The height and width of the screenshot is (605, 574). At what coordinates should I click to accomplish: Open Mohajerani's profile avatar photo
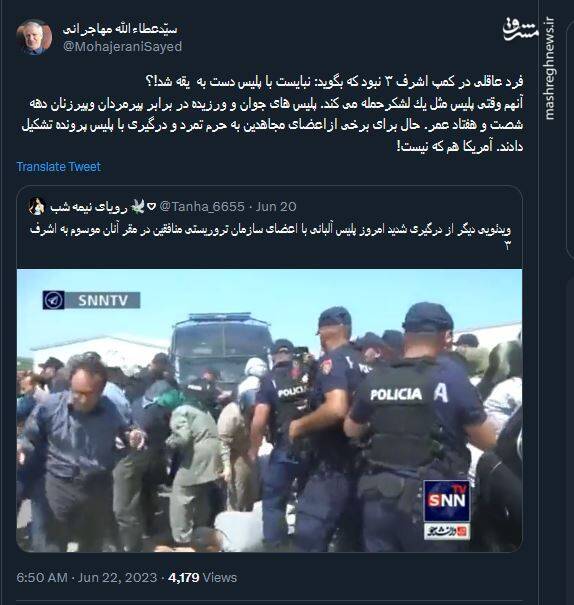(34, 37)
